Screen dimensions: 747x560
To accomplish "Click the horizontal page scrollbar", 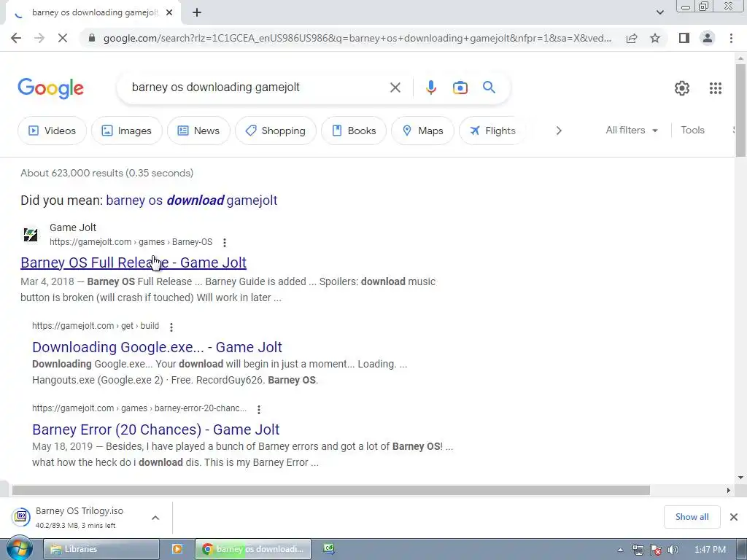I will (x=331, y=491).
